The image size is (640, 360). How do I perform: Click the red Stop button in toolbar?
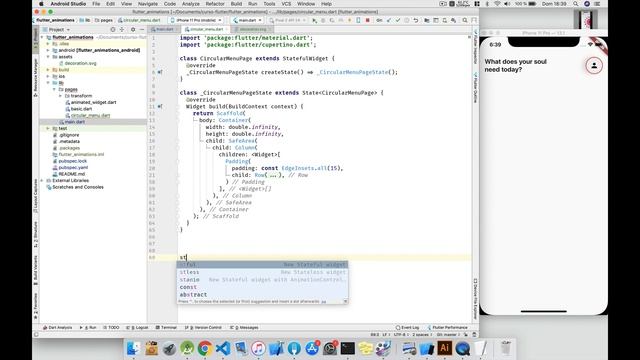tap(367, 20)
